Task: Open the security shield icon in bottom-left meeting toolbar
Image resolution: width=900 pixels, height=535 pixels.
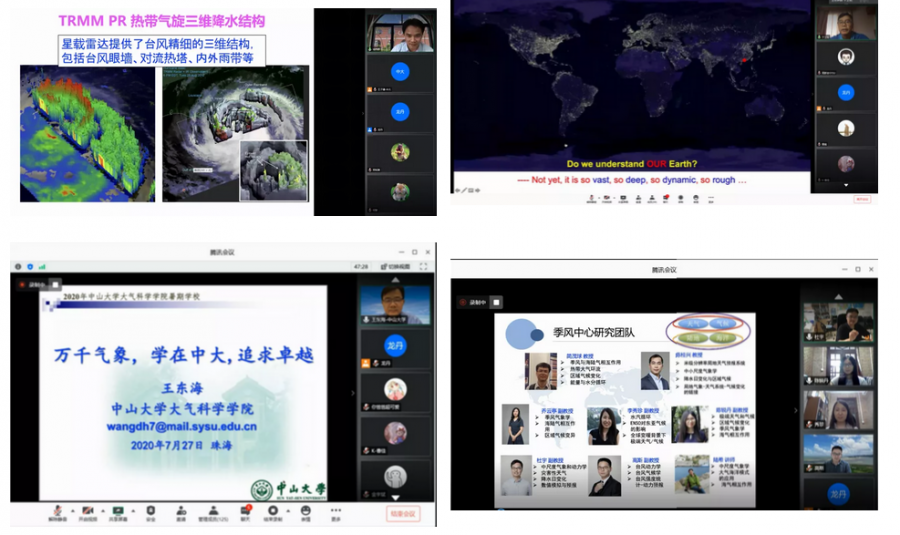Action: (151, 511)
